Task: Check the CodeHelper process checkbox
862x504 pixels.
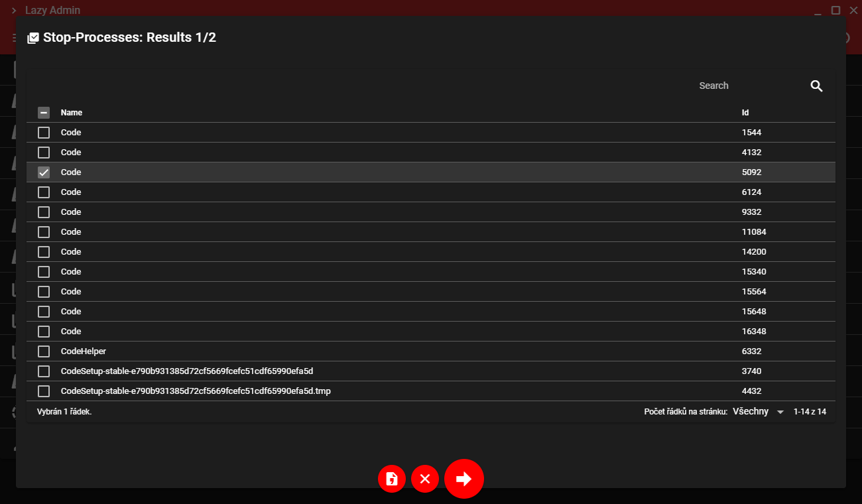Action: 44,351
